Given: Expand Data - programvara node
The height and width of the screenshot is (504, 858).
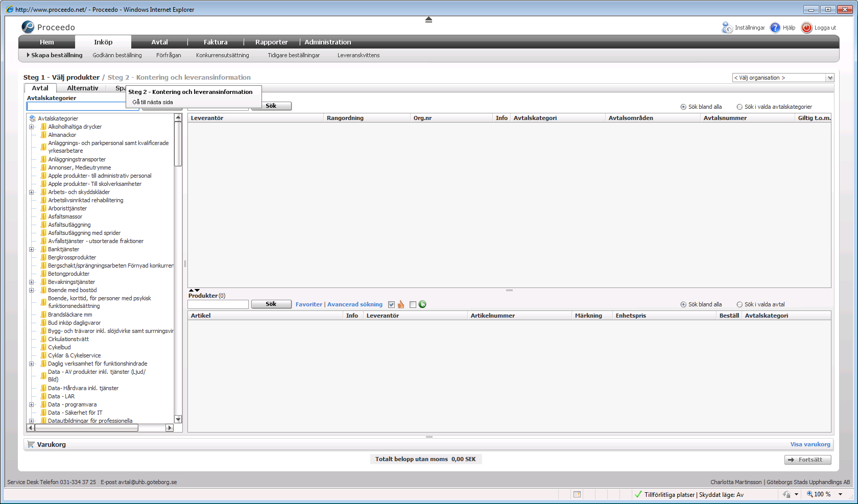Looking at the screenshot, I should (x=32, y=404).
